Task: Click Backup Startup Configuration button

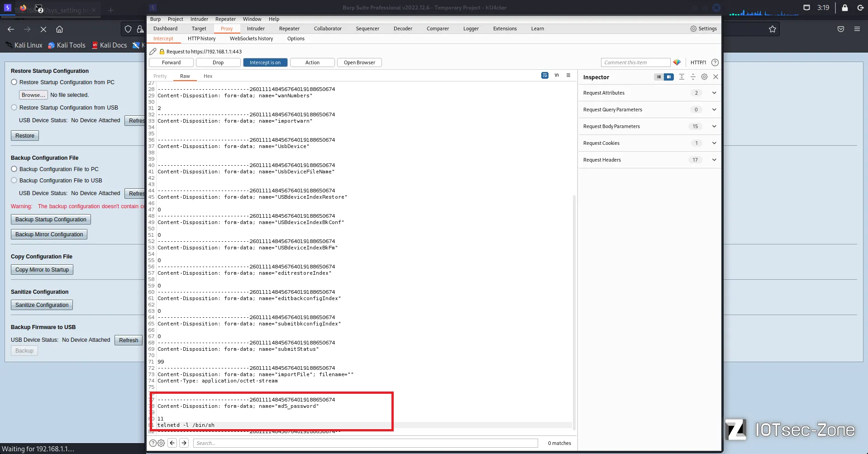Action: coord(51,220)
